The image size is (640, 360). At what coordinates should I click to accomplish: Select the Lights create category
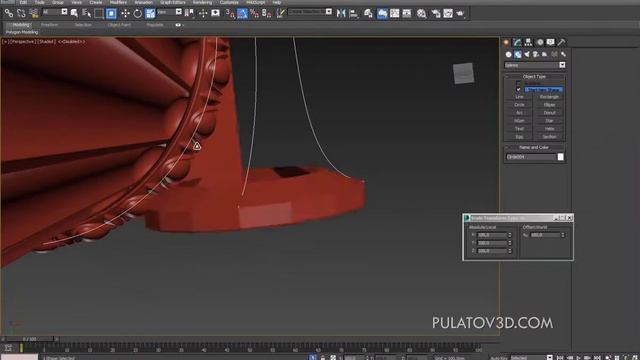pos(527,54)
